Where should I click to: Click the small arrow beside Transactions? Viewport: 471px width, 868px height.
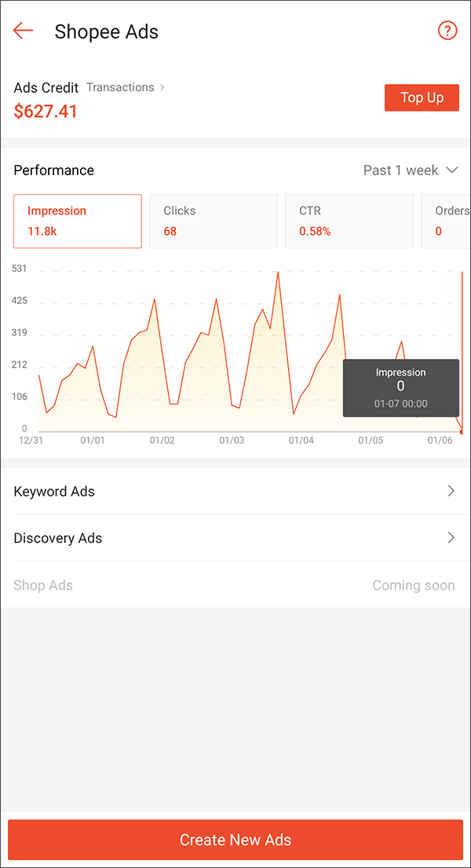pyautogui.click(x=162, y=87)
